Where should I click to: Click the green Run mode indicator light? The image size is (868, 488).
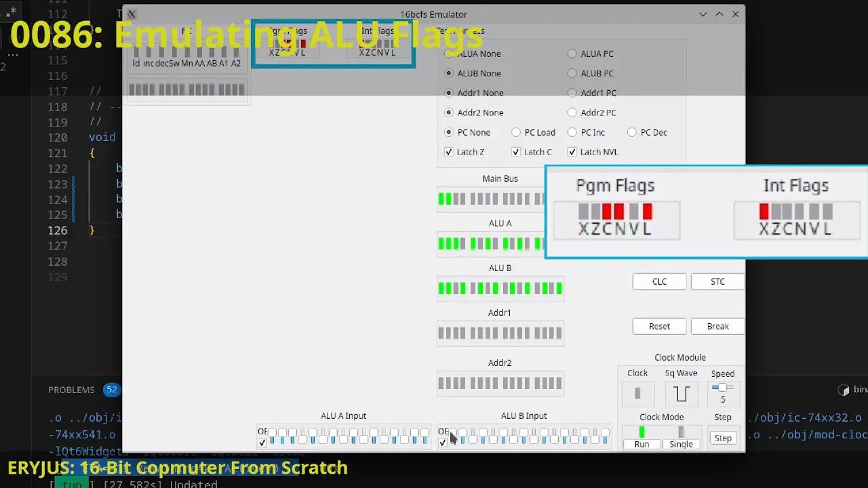point(642,431)
